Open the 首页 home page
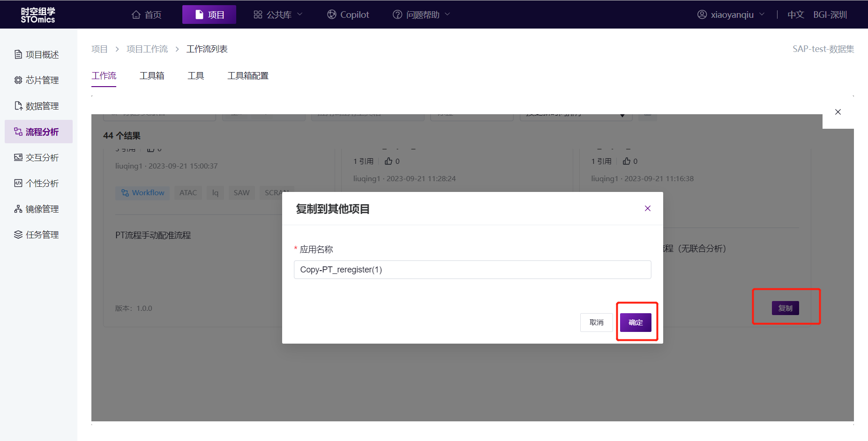 (147, 15)
